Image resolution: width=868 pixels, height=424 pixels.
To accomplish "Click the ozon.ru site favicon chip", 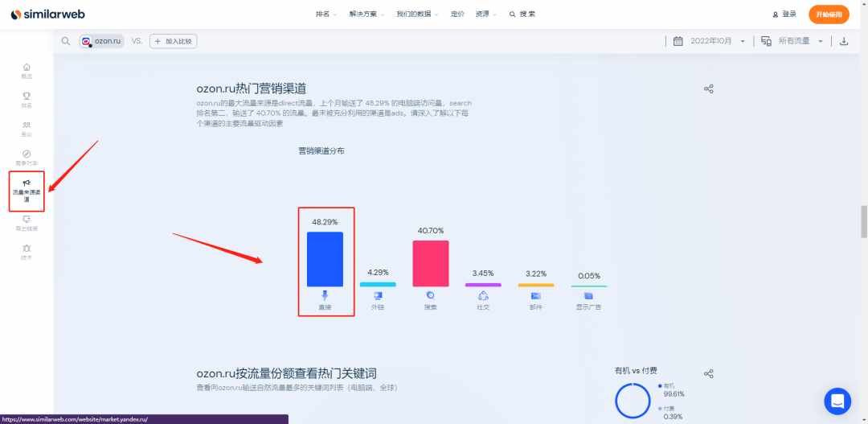I will coord(102,41).
